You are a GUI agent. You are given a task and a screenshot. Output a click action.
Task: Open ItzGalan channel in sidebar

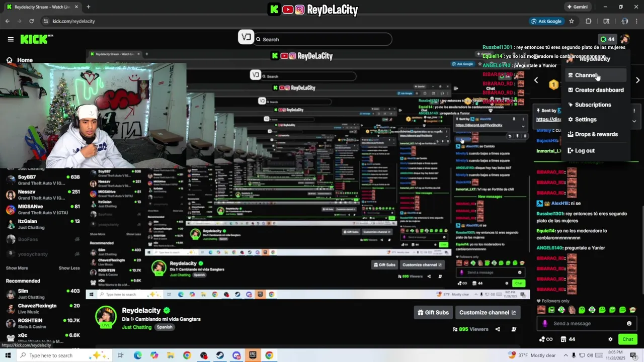point(43,224)
